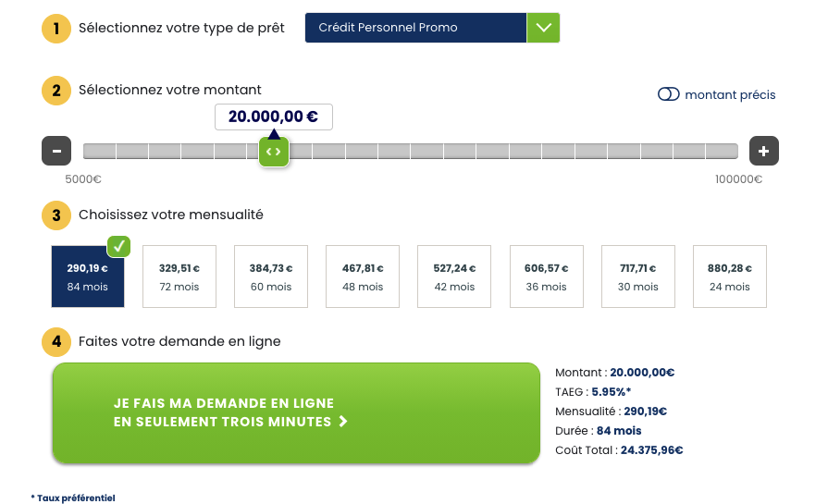Click the Crédit Personnel Promo selector field
The height and width of the screenshot is (504, 828).
[415, 28]
